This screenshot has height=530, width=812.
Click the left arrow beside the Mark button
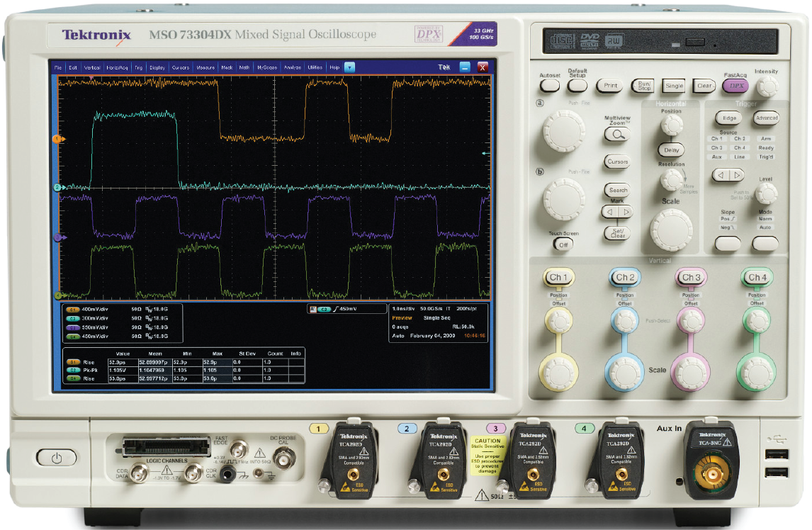pos(610,211)
